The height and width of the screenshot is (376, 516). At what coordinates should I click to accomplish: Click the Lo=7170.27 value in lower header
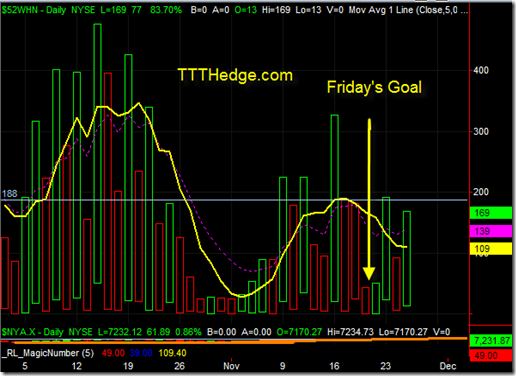click(x=403, y=332)
